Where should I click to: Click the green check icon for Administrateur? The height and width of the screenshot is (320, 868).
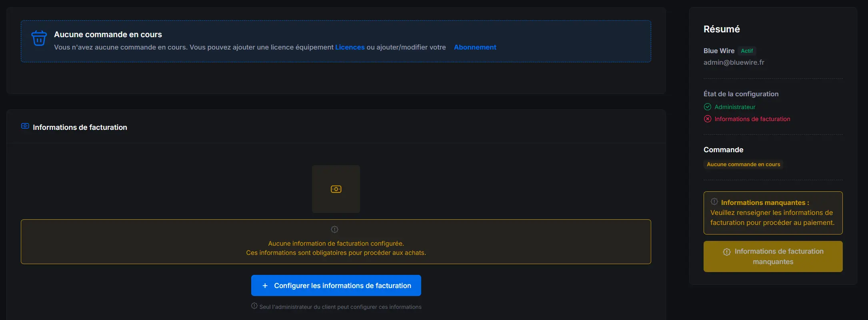(708, 107)
